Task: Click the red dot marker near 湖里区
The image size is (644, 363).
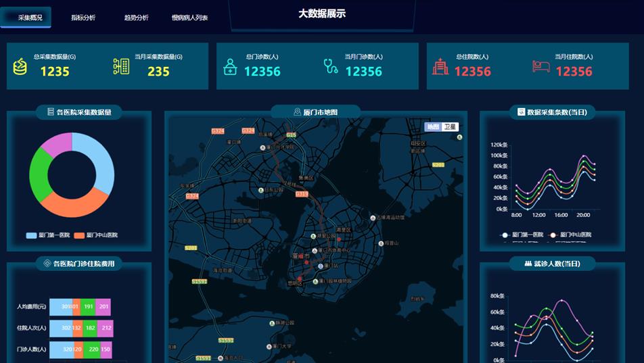Action: pos(339,239)
